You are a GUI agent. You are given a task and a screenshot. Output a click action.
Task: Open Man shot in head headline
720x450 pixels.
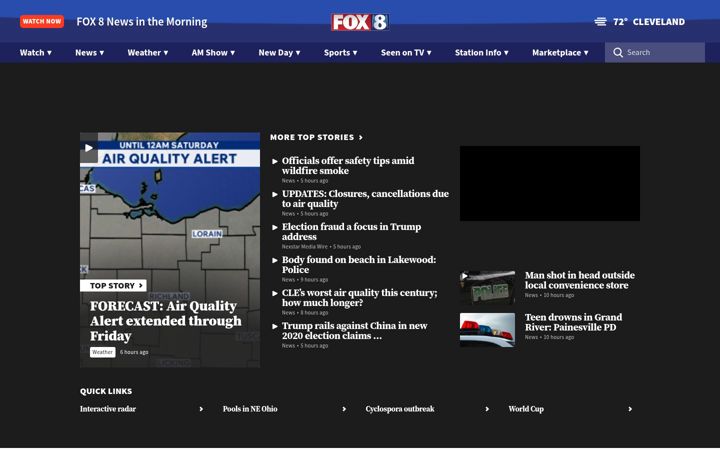(579, 280)
